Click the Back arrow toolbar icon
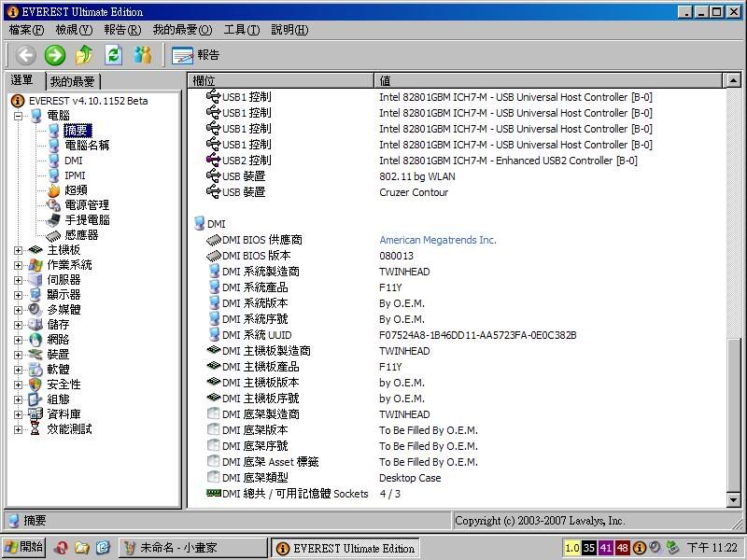 click(26, 55)
